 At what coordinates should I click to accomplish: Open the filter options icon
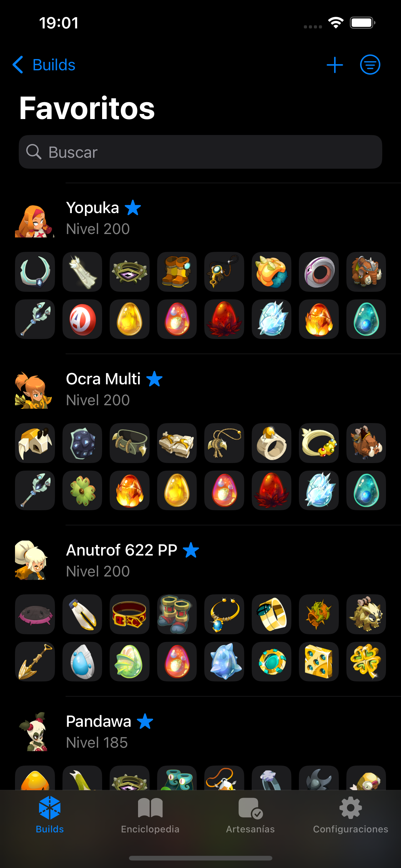(370, 65)
